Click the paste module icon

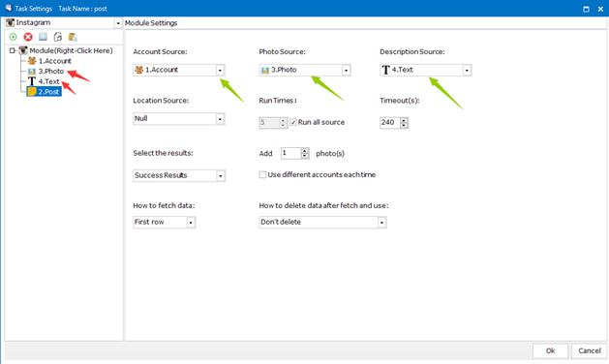[73, 37]
